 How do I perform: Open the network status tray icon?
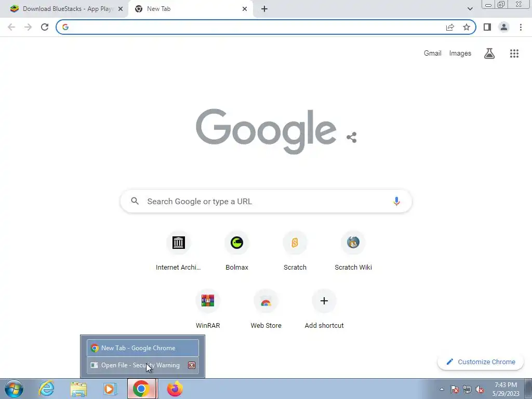pyautogui.click(x=467, y=389)
